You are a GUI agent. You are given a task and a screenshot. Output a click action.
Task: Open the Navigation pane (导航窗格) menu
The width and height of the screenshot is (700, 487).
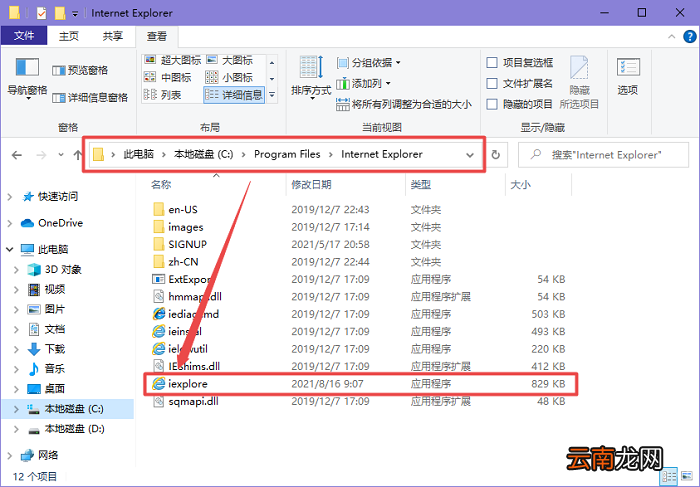pos(27,78)
